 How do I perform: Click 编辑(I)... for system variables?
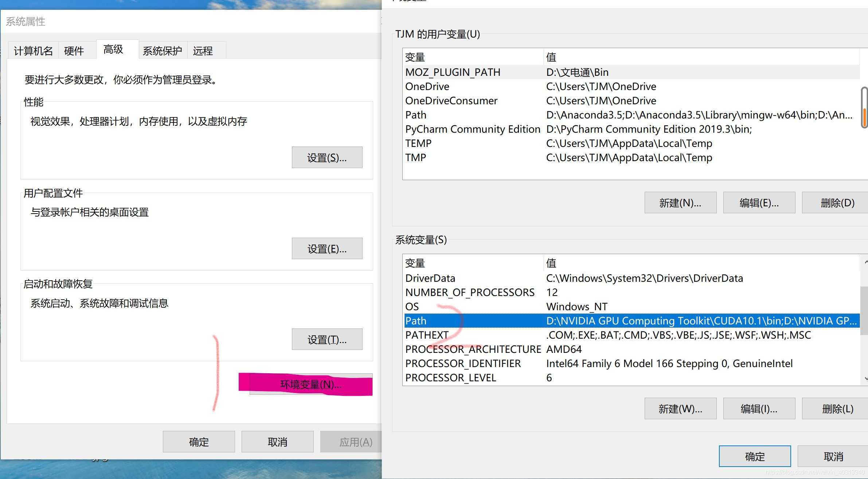tap(759, 409)
